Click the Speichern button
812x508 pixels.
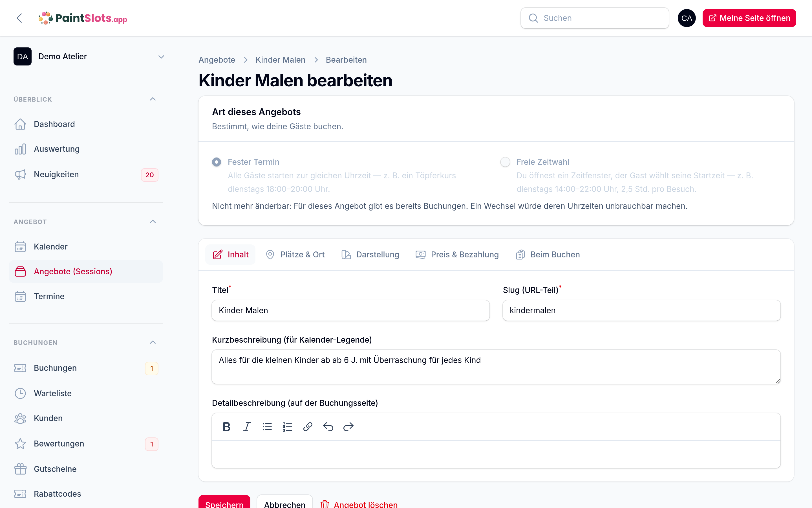tap(224, 502)
